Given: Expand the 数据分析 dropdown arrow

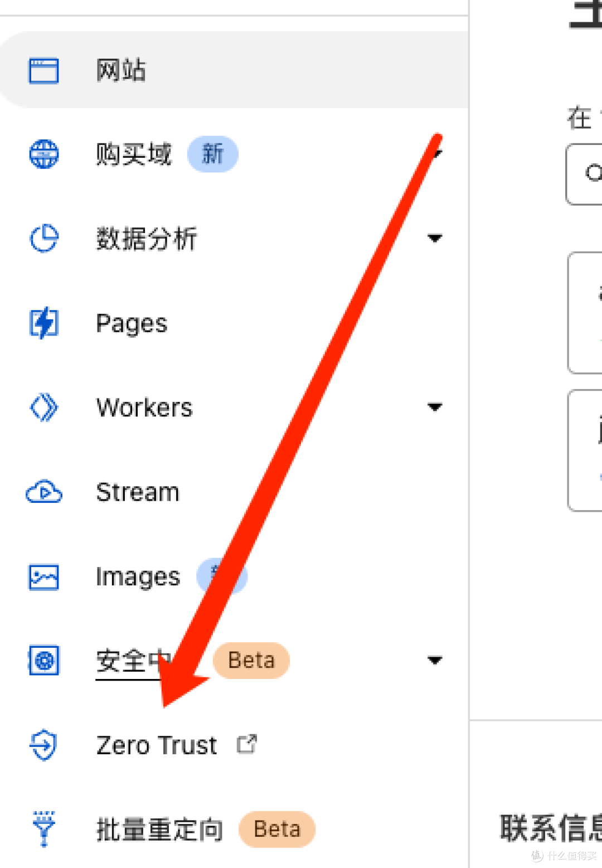Looking at the screenshot, I should [436, 239].
